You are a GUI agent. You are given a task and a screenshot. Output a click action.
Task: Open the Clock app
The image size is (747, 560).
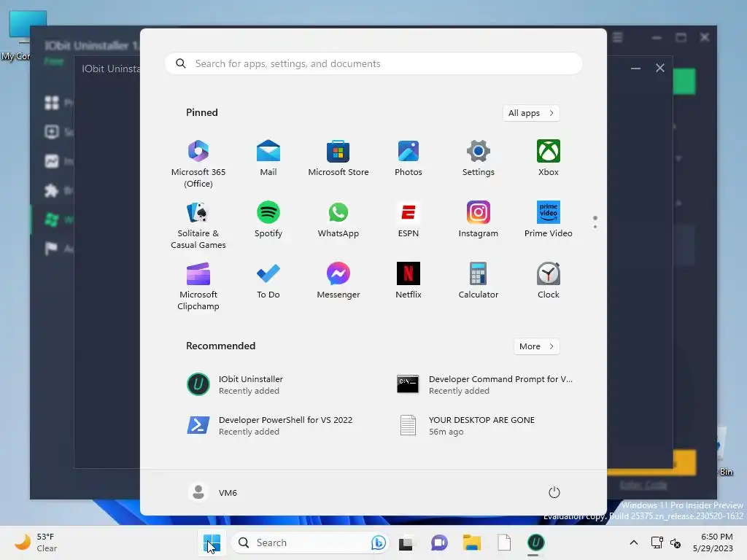coord(549,281)
